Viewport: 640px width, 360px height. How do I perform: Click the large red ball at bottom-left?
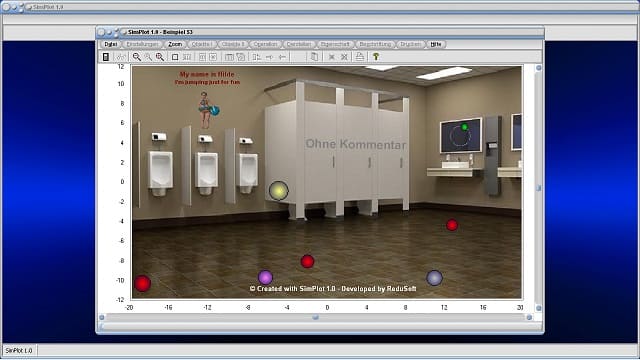(142, 283)
